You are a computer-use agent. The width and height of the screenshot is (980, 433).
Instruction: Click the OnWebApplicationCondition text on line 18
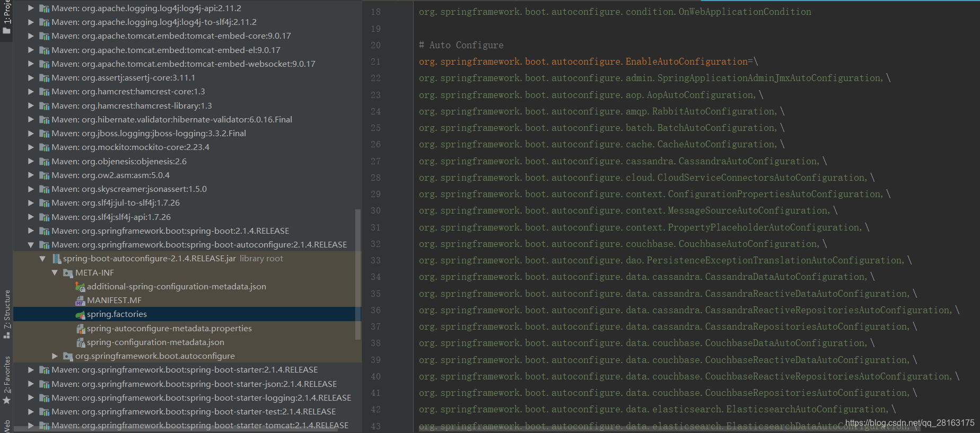(x=745, y=12)
